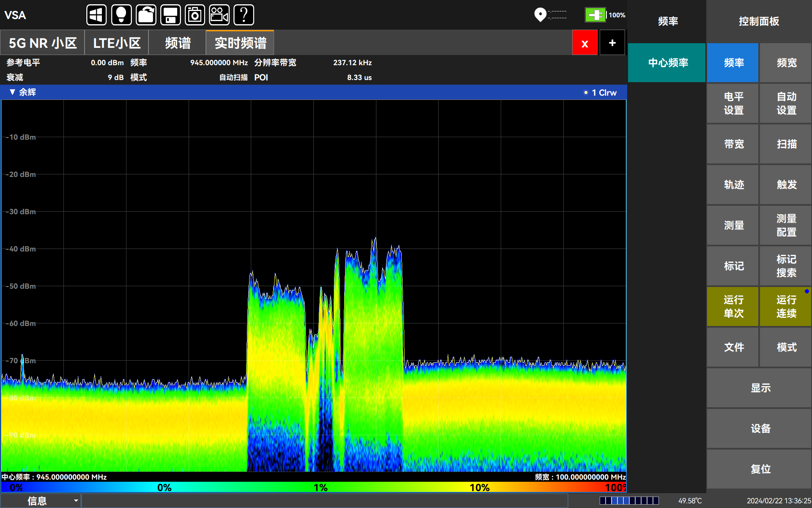This screenshot has width=812, height=508.
Task: Switch to the 5G NR 小区 tab
Action: tap(42, 43)
